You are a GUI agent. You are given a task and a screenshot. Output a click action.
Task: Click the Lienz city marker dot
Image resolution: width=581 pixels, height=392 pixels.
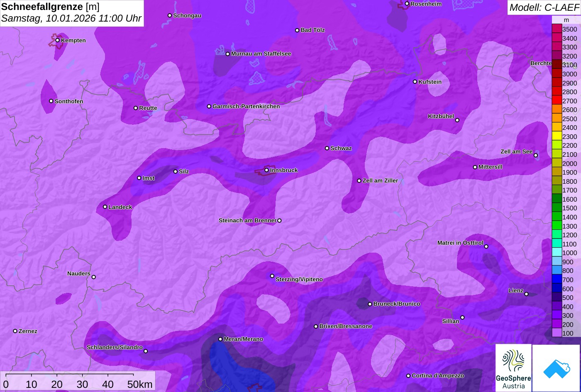(526, 294)
